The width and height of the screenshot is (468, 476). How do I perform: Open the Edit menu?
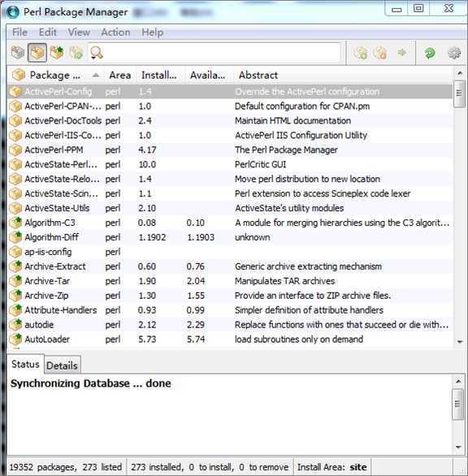point(47,32)
